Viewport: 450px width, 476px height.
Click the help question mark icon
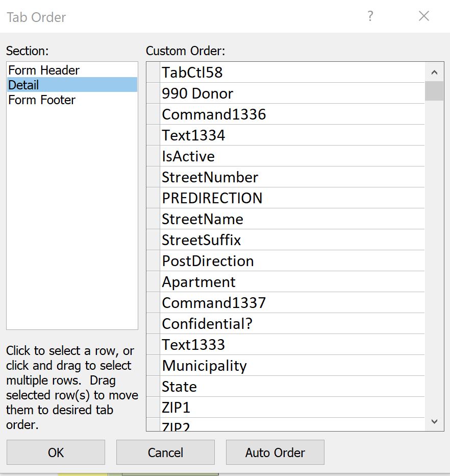370,16
